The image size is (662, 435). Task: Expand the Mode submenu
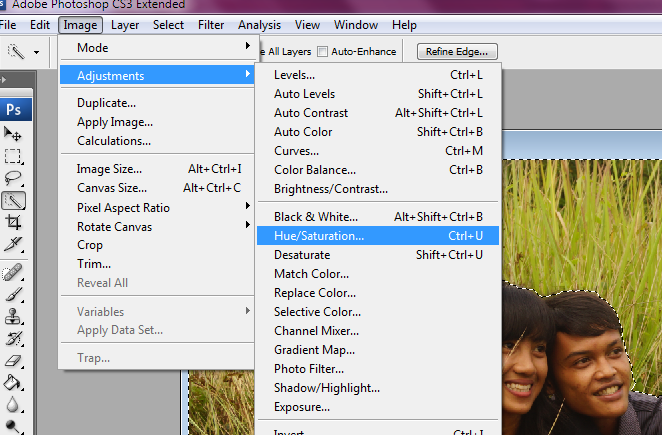[x=157, y=48]
